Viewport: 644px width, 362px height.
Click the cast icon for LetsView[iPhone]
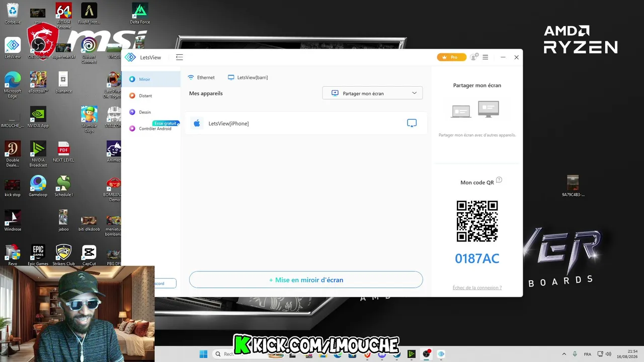coord(412,123)
